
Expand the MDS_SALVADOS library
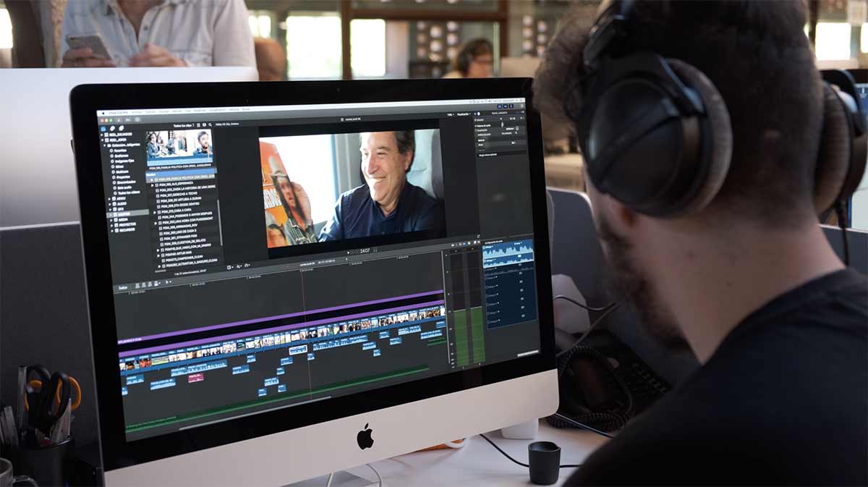[x=102, y=135]
